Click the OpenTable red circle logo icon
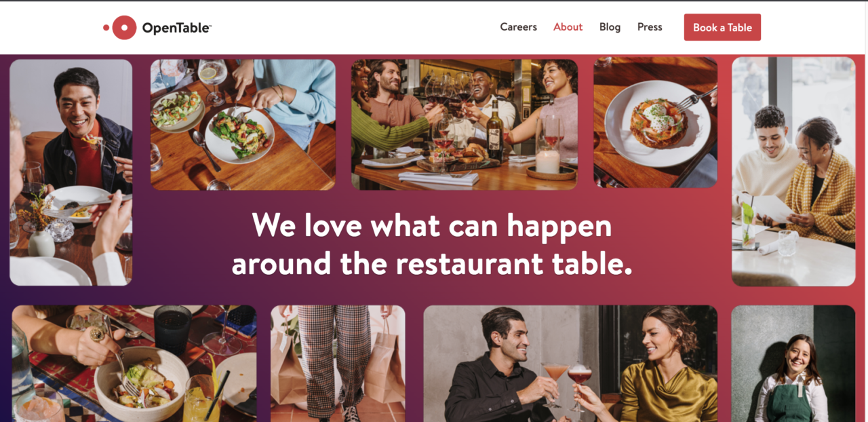This screenshot has width=868, height=422. 120,28
